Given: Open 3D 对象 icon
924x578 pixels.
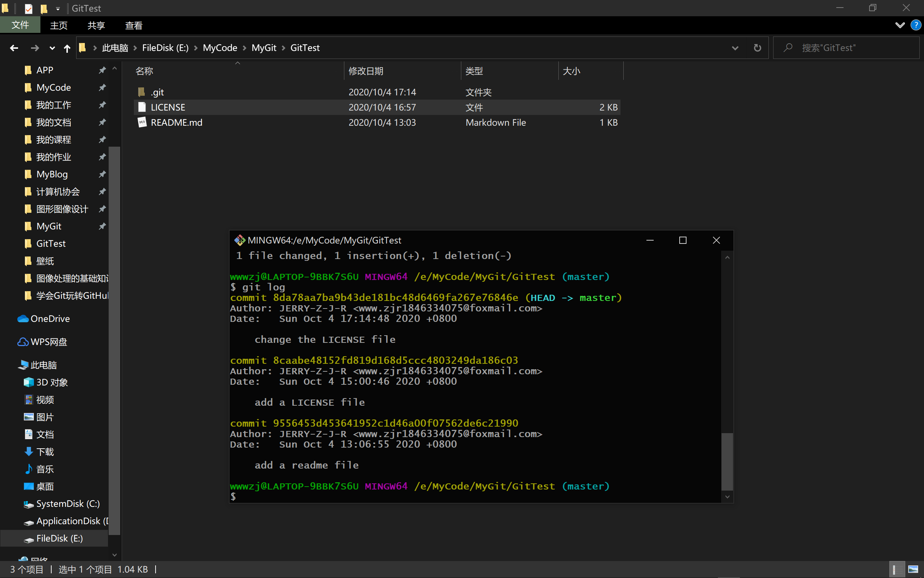Looking at the screenshot, I should click(x=29, y=382).
